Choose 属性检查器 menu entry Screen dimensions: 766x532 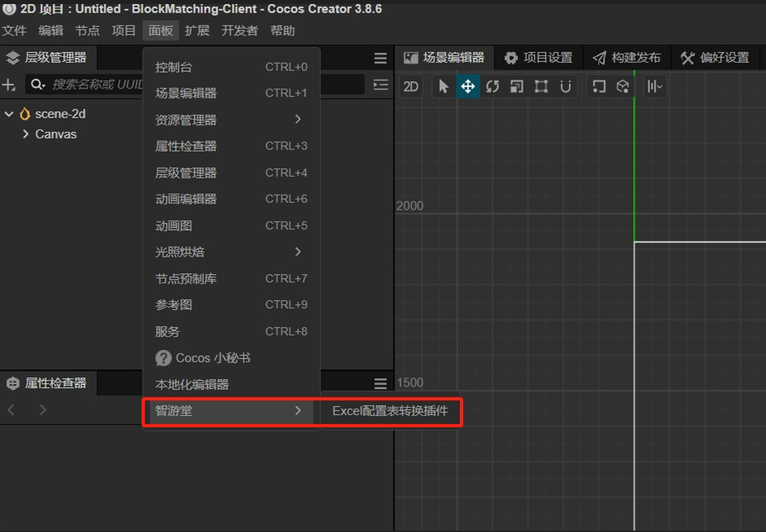[x=231, y=146]
